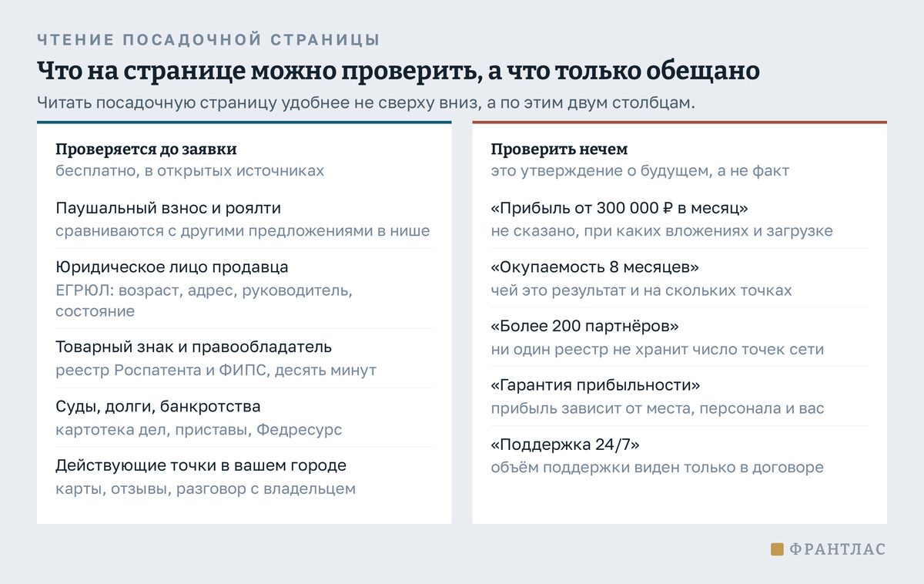Click 'реестр Роспатента и ФИПС, десять минут'
This screenshot has width=924, height=584.
216,370
